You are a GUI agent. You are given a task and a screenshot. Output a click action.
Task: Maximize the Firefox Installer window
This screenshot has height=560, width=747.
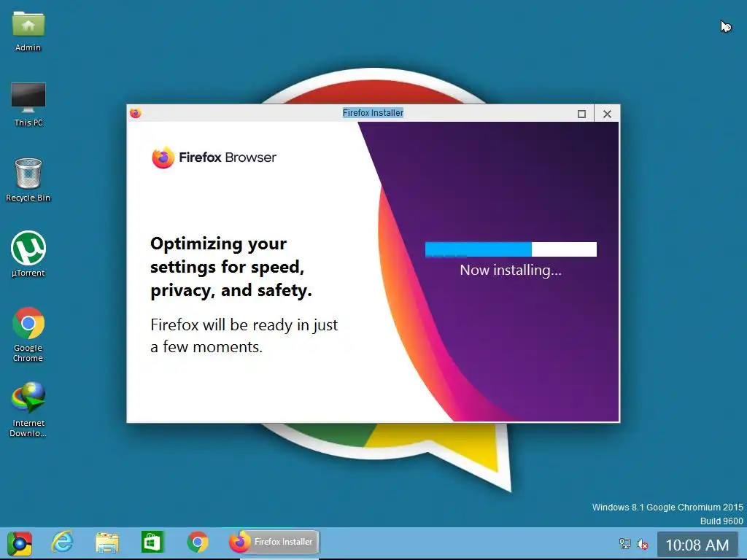pos(581,114)
